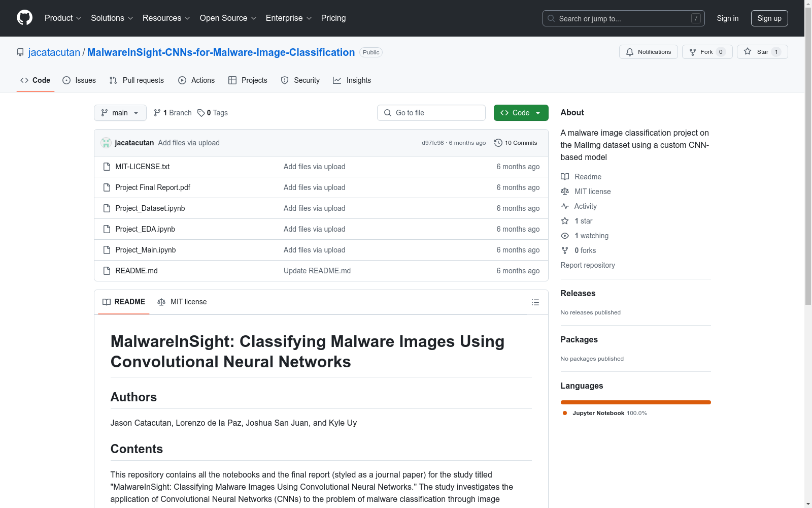This screenshot has width=812, height=508.
Task: Click scales icon beside MIT license in About
Action: 565,192
